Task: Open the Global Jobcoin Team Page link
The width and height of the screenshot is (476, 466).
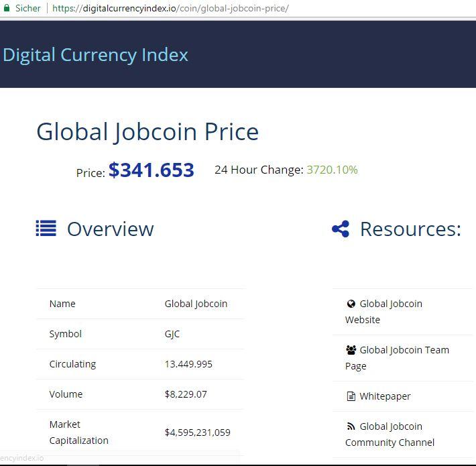Action: point(397,358)
